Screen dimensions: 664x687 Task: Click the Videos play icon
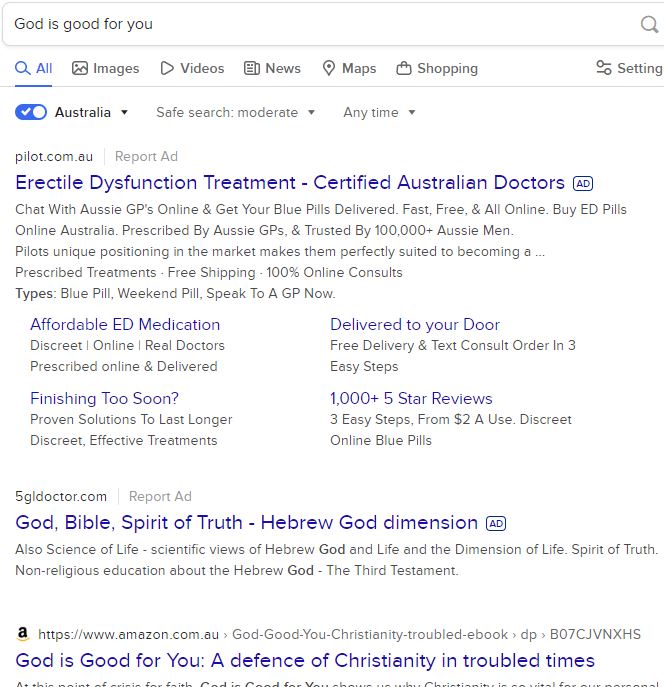pyautogui.click(x=167, y=68)
